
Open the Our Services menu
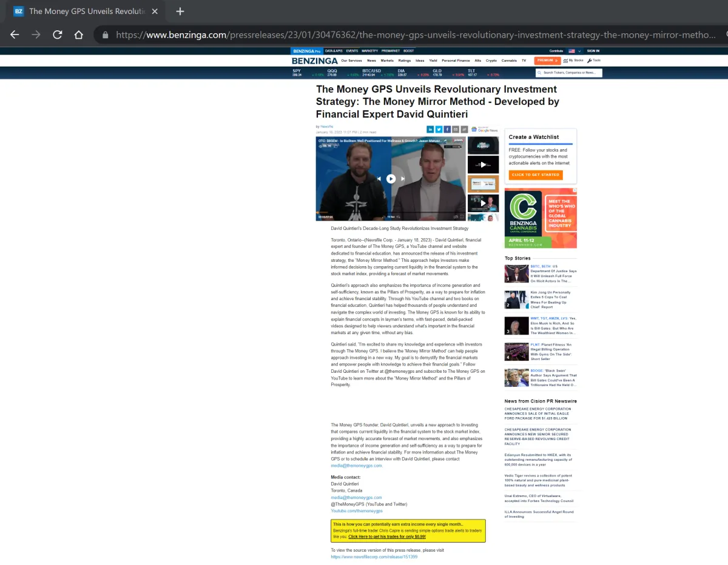point(351,61)
